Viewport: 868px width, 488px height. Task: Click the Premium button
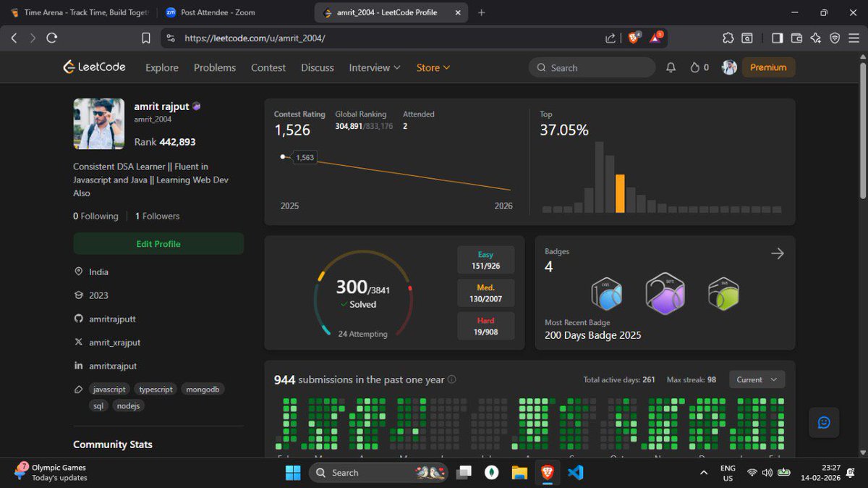click(768, 67)
